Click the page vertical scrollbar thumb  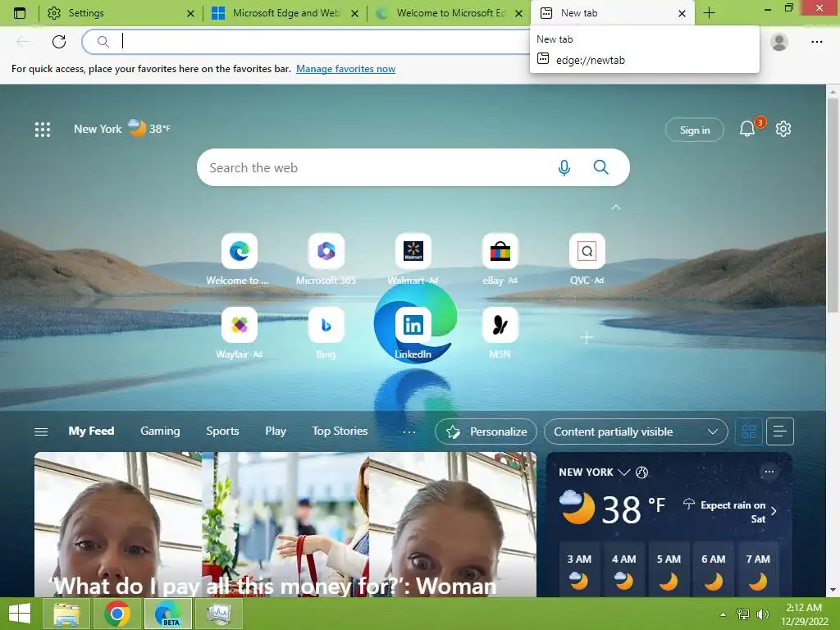(832, 204)
